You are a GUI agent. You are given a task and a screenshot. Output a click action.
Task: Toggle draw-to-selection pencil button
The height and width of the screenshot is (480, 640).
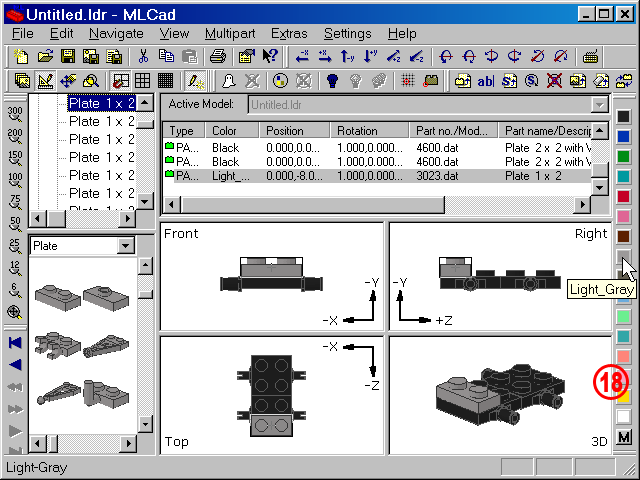[x=195, y=80]
